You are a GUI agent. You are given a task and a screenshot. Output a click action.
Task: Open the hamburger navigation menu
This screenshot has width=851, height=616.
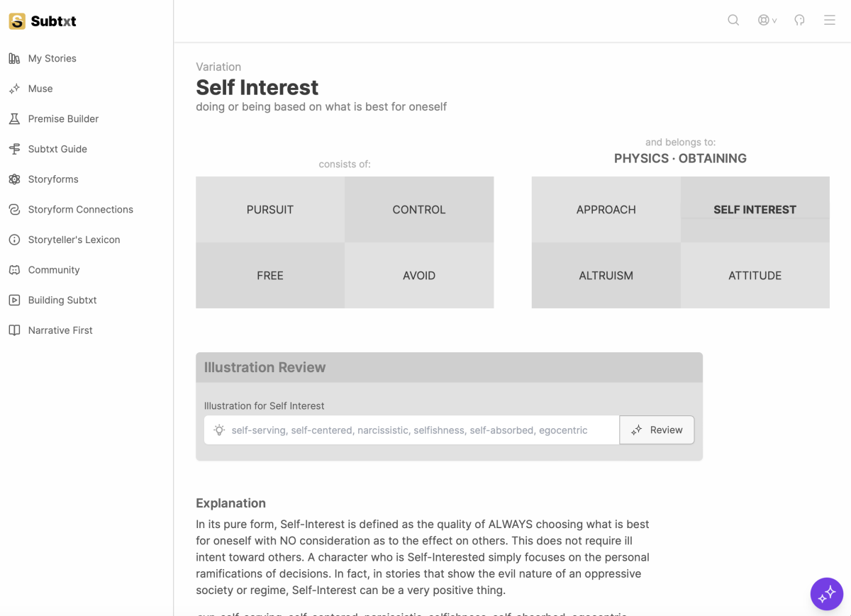[830, 20]
